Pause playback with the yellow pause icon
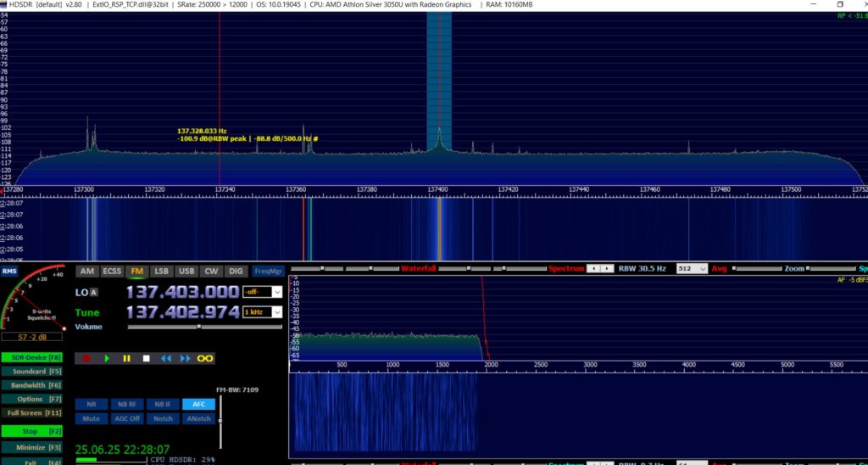868x465 pixels. pos(127,359)
